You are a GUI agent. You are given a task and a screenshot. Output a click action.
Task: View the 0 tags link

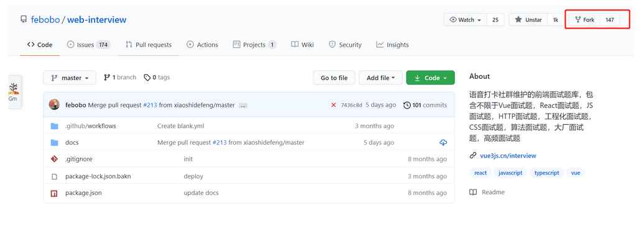coord(157,77)
